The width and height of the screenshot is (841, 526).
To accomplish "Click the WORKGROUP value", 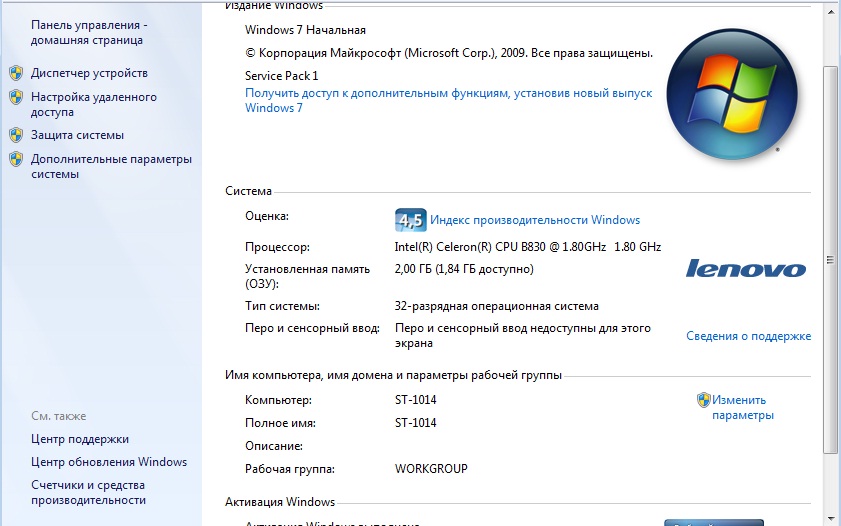I will click(x=431, y=469).
